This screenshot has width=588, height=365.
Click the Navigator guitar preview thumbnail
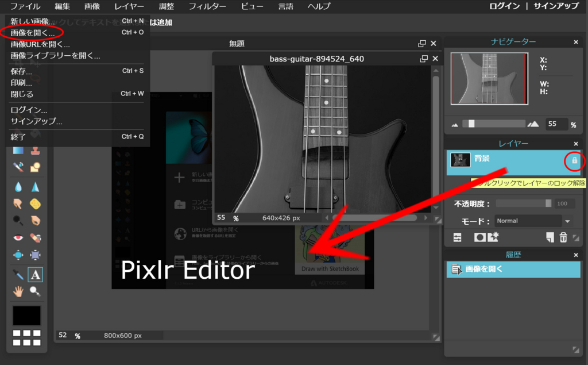(x=489, y=79)
